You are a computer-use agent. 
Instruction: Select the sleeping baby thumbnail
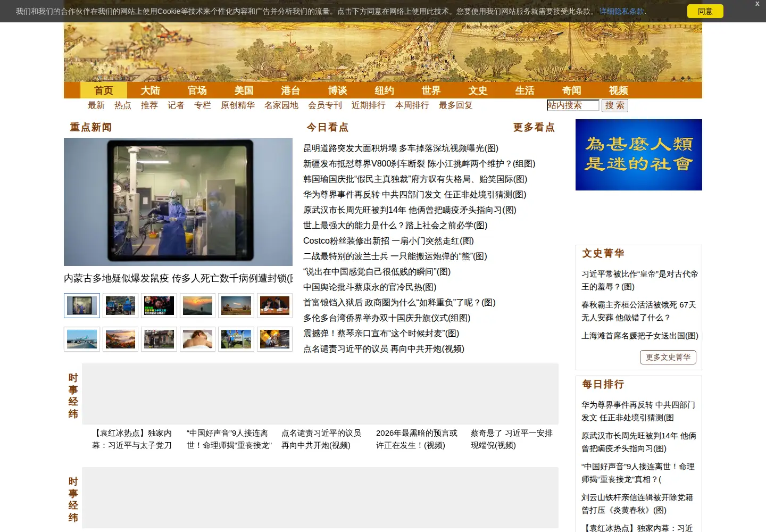pos(197,339)
